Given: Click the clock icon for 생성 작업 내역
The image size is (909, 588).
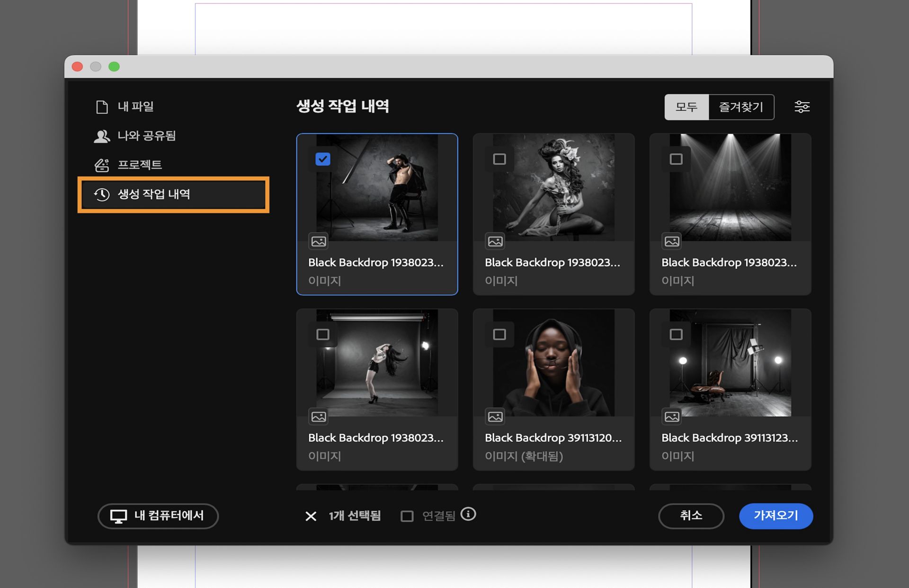Looking at the screenshot, I should pos(101,194).
